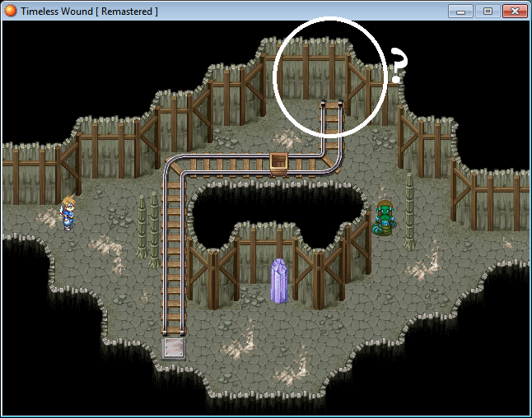Viewport: 532px width, 418px height.
Task: Minimize the Timeless Wound window
Action: point(463,12)
